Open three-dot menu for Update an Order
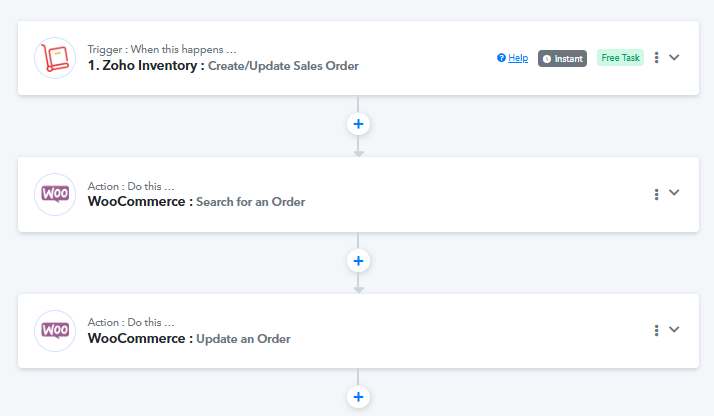The width and height of the screenshot is (714, 416). coord(656,330)
